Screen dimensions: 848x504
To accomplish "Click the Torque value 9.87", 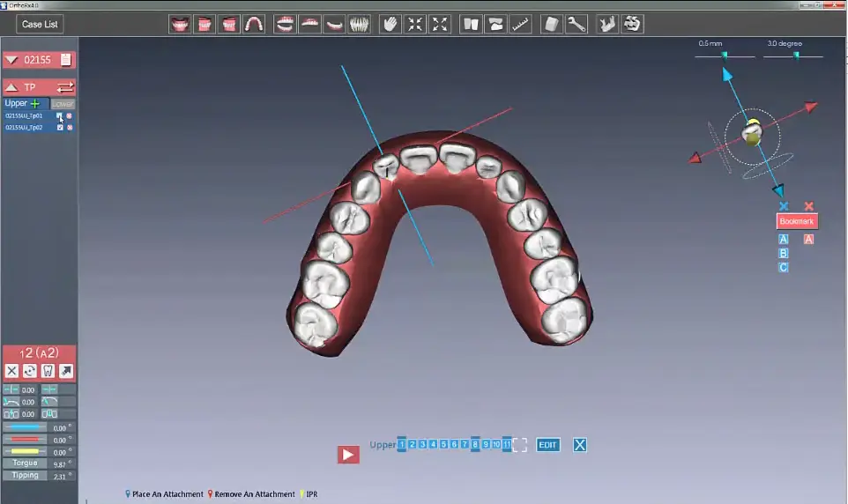I will (59, 464).
